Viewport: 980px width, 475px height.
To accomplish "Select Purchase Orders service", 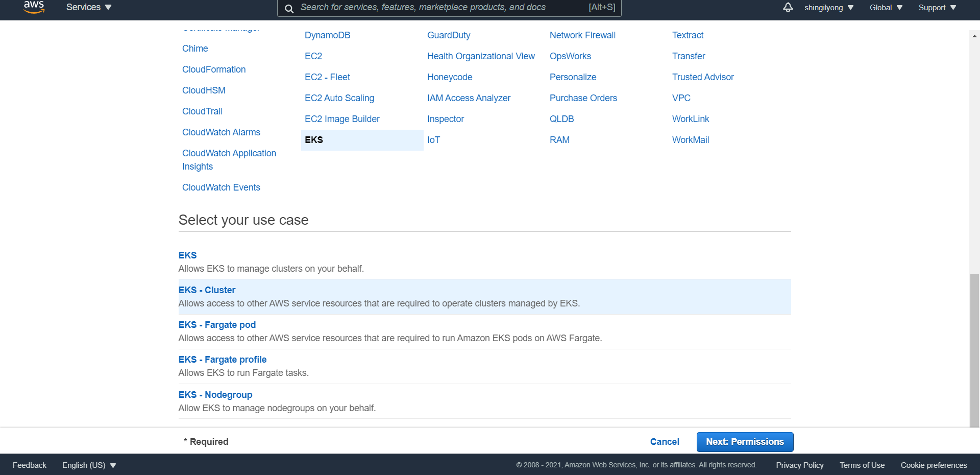I will pos(583,98).
